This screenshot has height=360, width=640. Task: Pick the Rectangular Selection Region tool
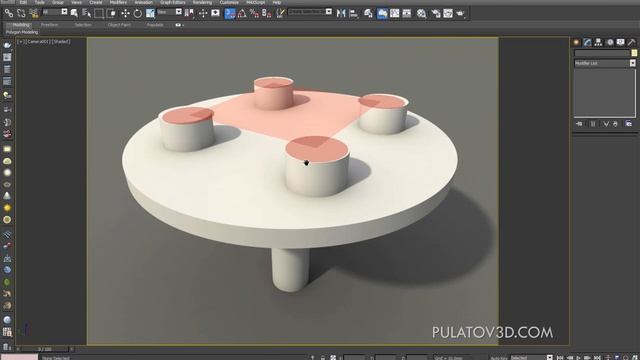click(99, 13)
